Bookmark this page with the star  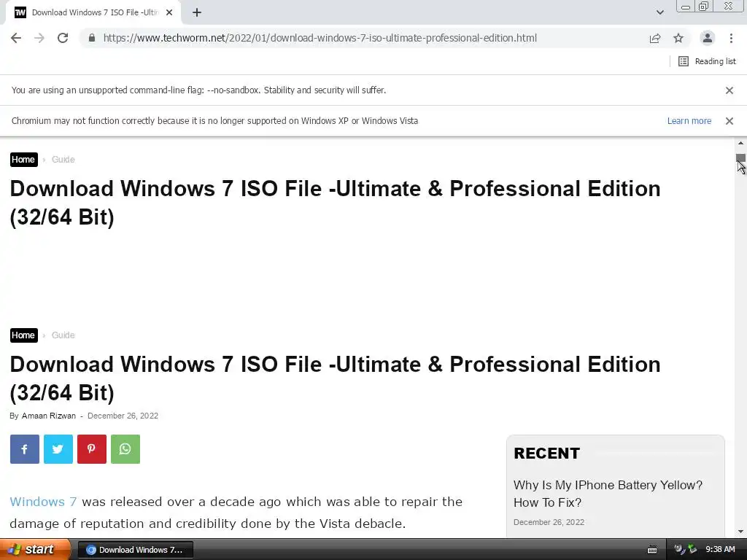[x=678, y=38]
